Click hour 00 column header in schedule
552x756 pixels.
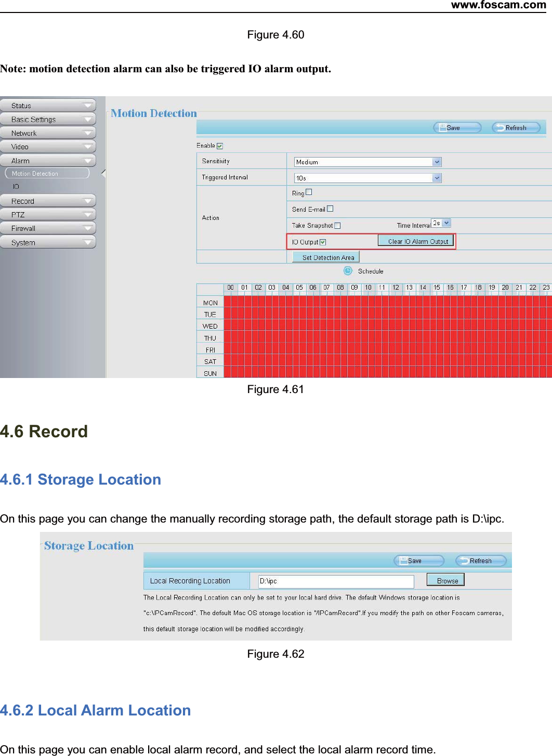point(231,288)
